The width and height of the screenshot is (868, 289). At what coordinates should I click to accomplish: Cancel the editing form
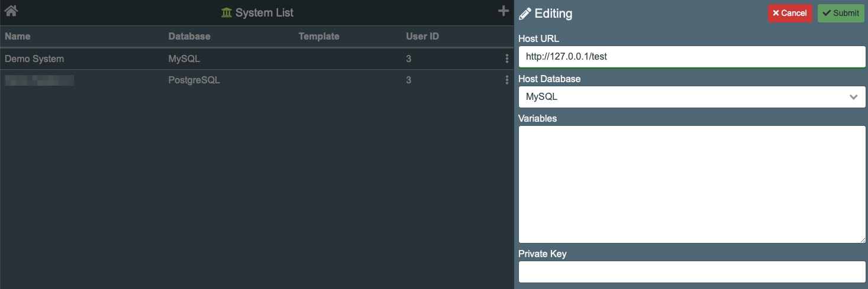point(790,13)
